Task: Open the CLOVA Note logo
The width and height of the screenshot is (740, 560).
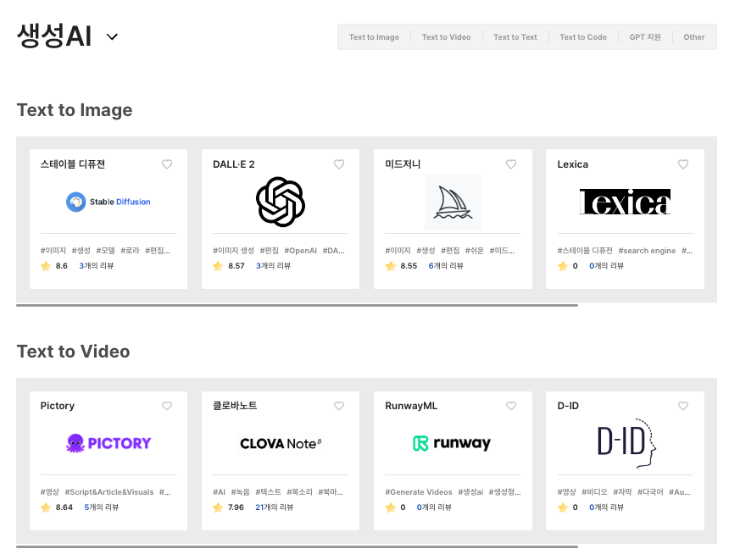Action: tap(280, 443)
